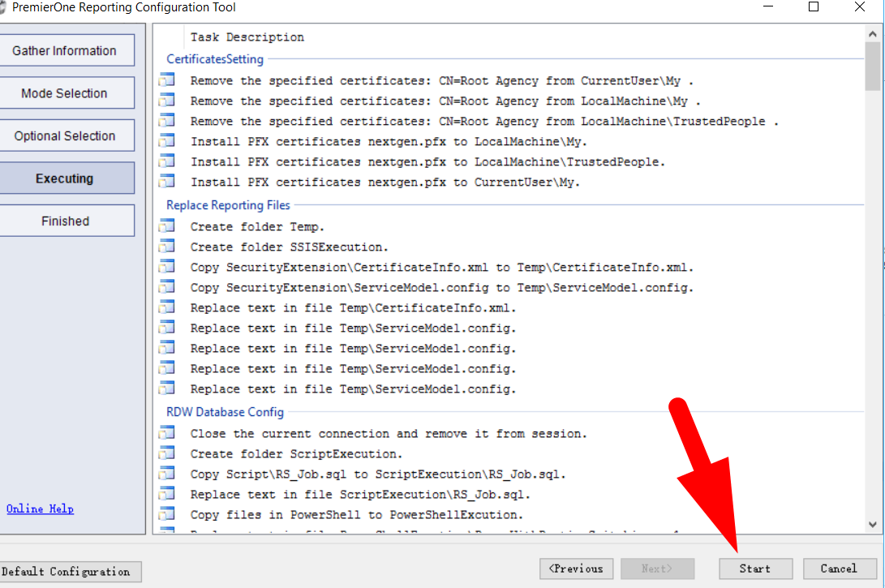Click task icon beside Copy SecurityExtension\ServiceModel.config row
885x588 pixels.
[x=166, y=287]
